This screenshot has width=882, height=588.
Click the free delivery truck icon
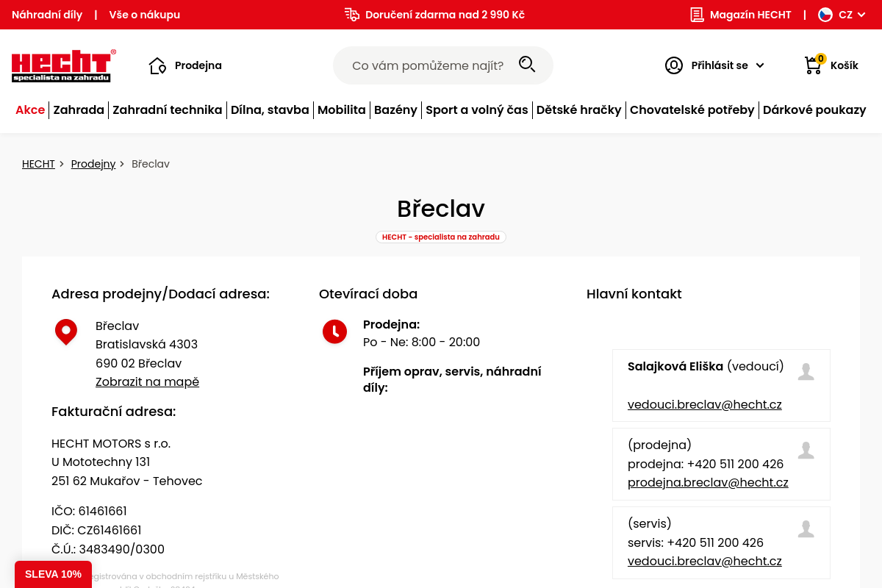click(x=352, y=15)
